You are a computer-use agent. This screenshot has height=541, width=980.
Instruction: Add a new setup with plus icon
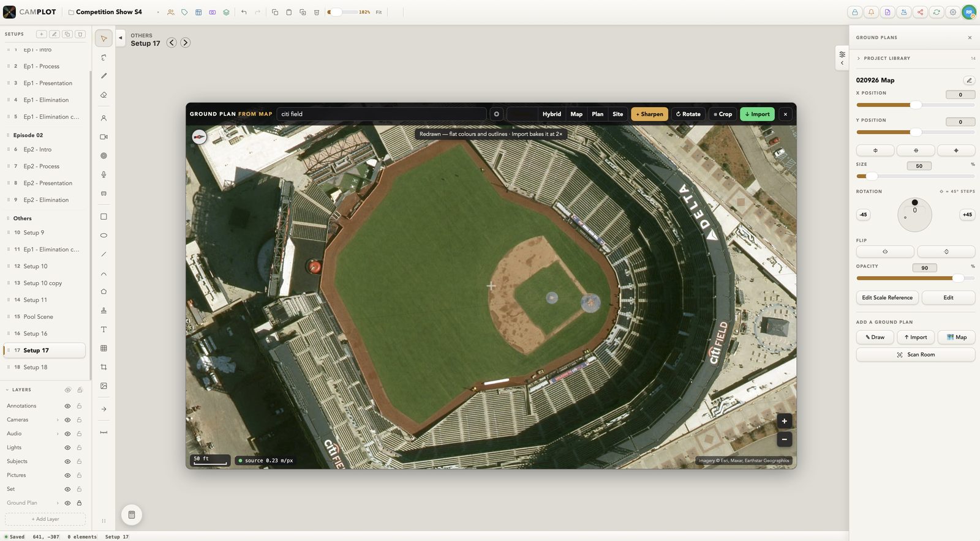click(x=41, y=34)
